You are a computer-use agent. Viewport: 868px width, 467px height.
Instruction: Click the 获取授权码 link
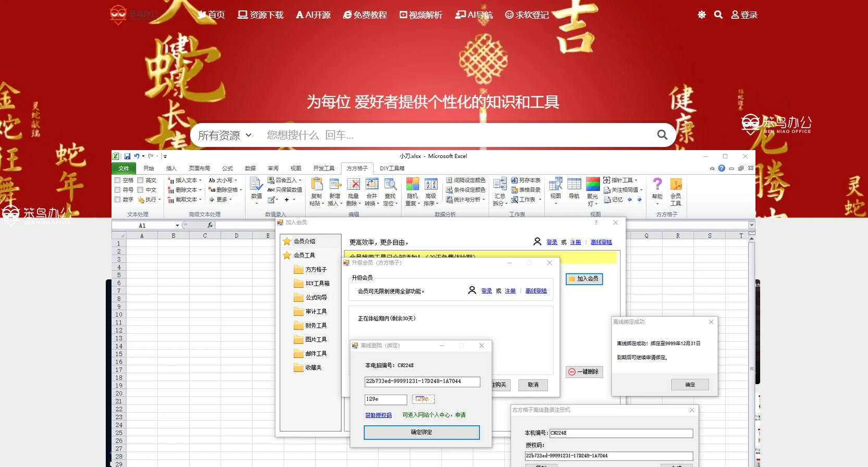[x=378, y=415]
